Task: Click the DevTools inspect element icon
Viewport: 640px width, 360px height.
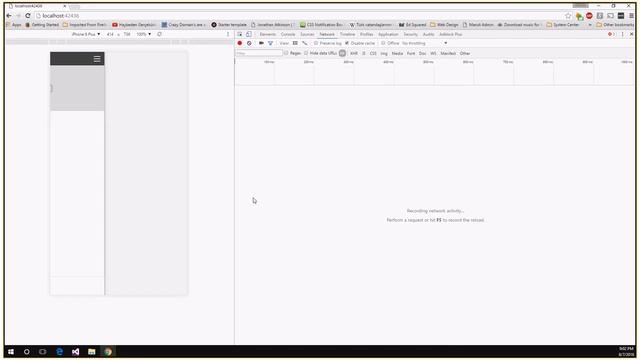Action: pos(240,34)
